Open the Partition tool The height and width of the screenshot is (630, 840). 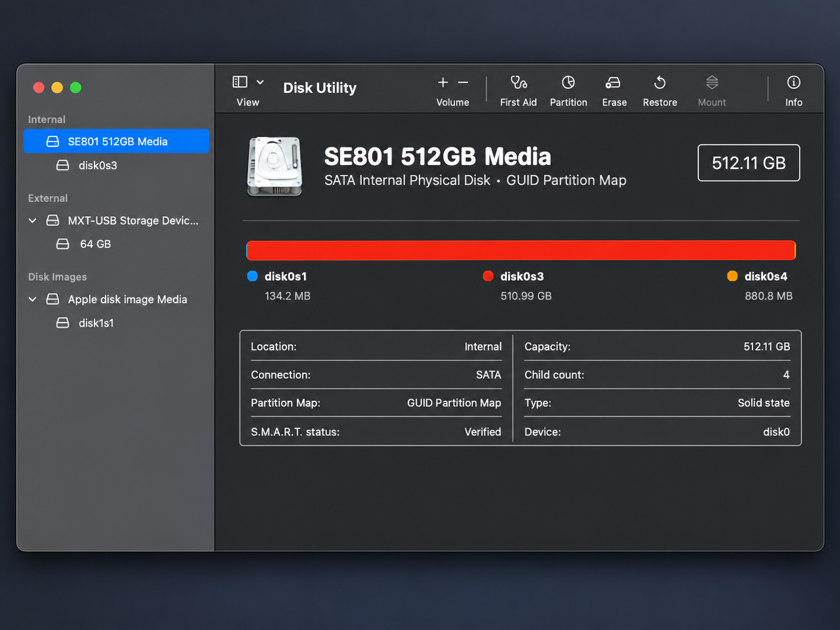pyautogui.click(x=568, y=83)
